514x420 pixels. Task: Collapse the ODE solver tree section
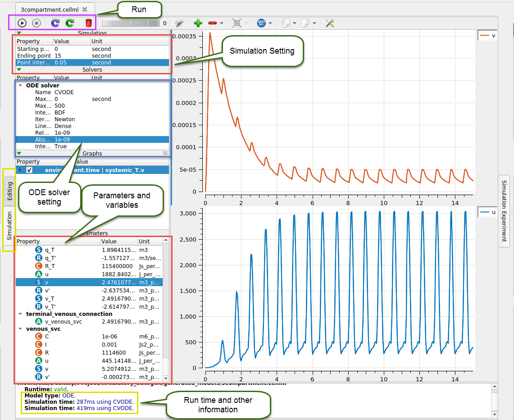(20, 86)
